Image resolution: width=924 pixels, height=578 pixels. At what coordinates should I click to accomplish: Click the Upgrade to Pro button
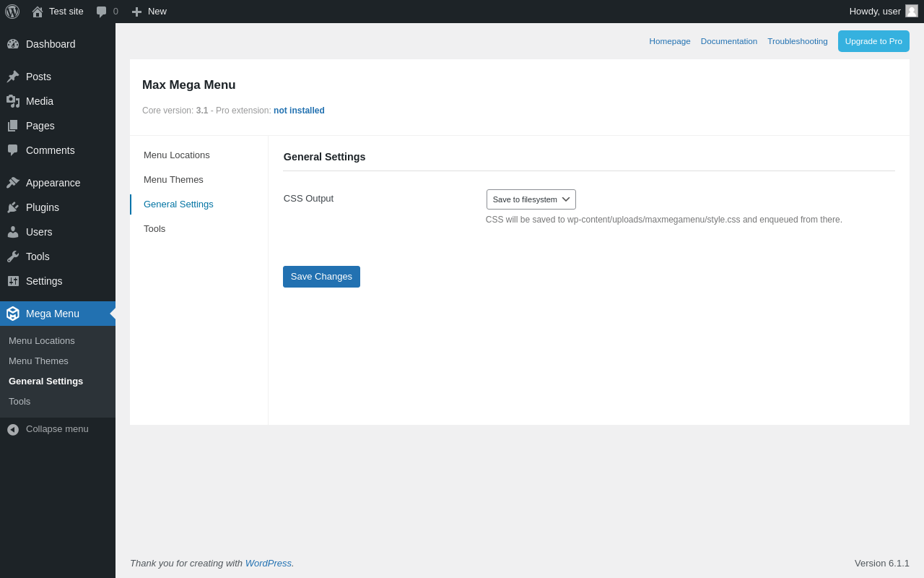(873, 41)
